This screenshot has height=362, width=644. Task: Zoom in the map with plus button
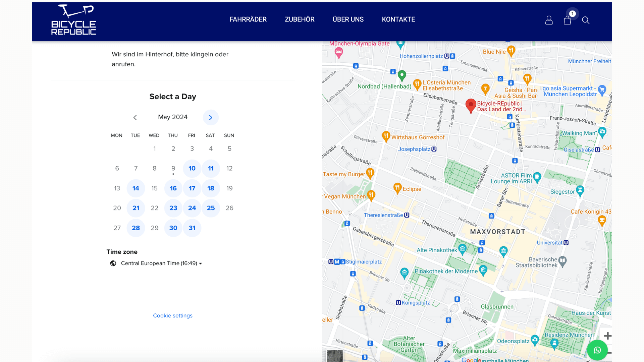[x=607, y=336]
